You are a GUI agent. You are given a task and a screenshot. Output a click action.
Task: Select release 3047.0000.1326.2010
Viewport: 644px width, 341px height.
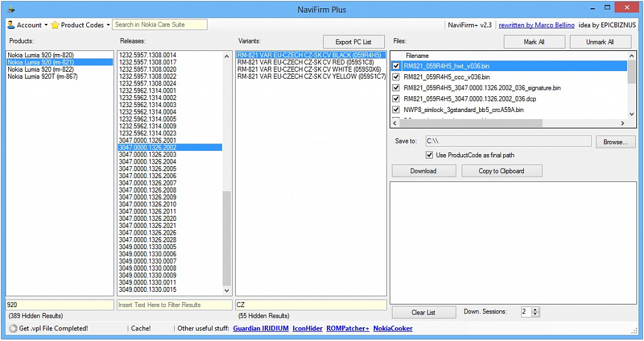tap(170, 204)
